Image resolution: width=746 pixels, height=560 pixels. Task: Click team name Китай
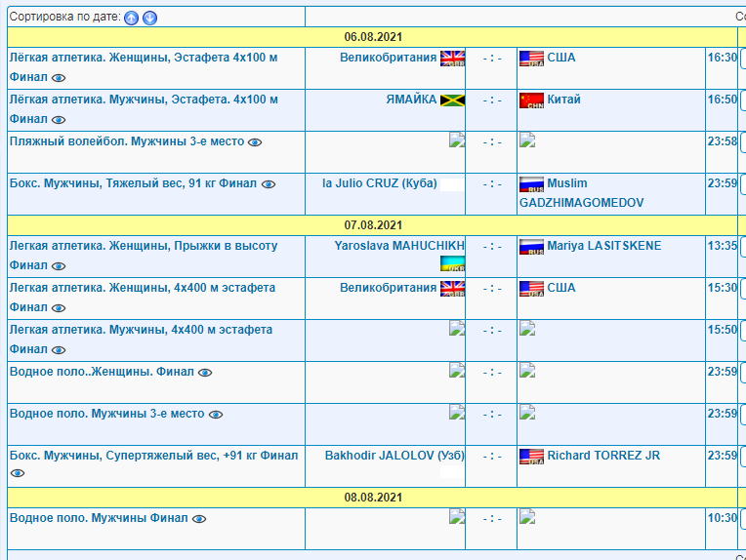[x=563, y=100]
